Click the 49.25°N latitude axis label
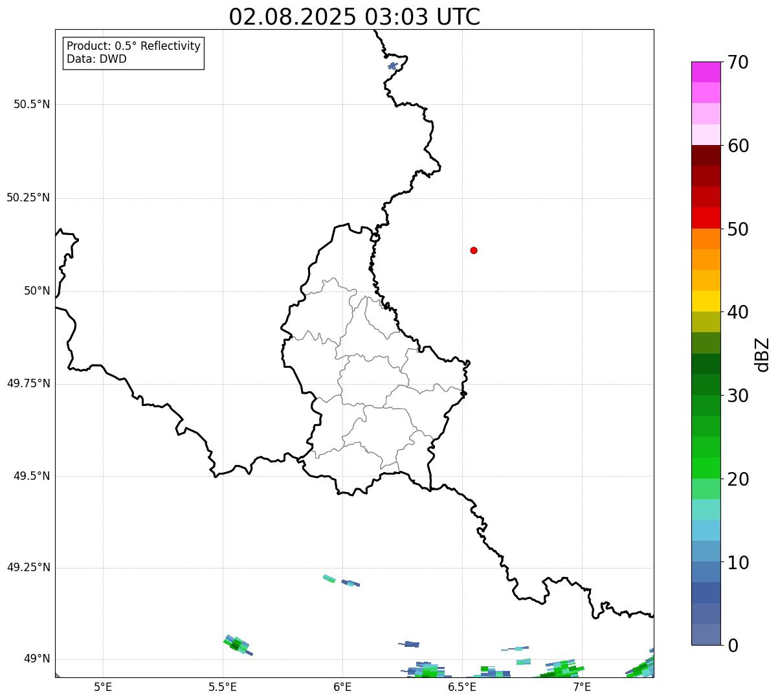Image resolution: width=778 pixels, height=700 pixels. [28, 568]
